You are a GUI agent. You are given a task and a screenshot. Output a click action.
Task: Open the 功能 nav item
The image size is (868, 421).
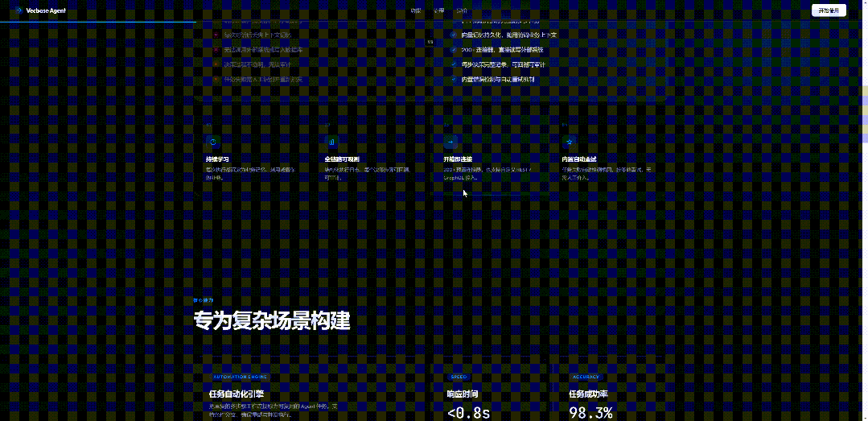[416, 10]
